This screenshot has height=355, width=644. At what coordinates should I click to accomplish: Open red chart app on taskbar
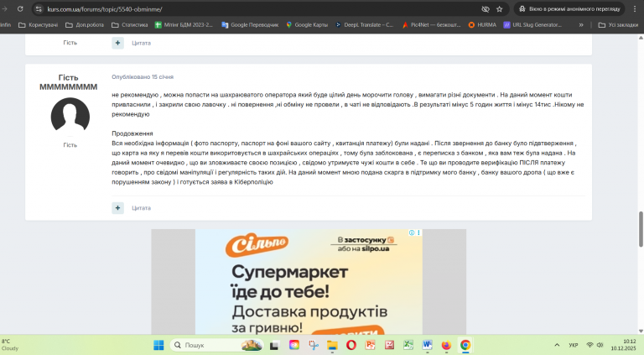(389, 345)
